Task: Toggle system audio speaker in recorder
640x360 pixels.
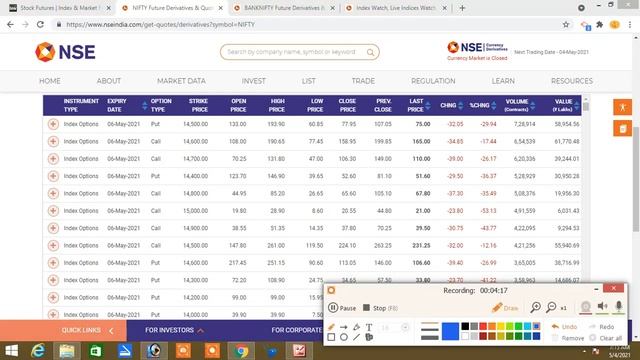Action: pyautogui.click(x=602, y=307)
